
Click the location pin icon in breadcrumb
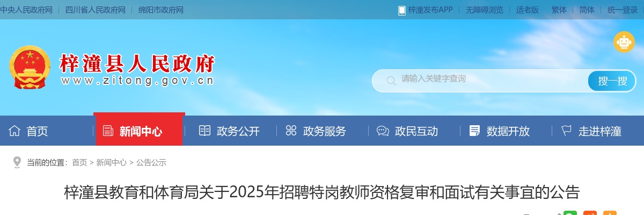coord(17,162)
